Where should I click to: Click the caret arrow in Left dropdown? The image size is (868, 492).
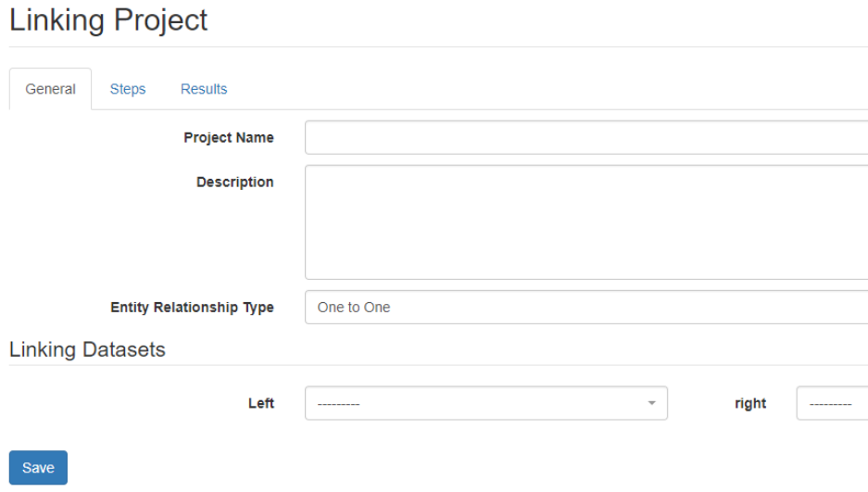pos(651,403)
